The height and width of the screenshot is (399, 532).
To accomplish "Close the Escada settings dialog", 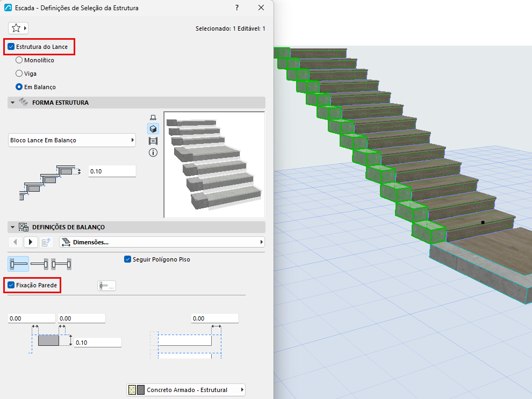I will (261, 8).
